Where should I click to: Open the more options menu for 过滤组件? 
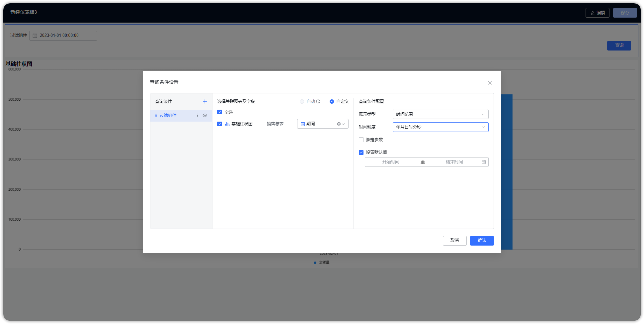[x=198, y=115]
